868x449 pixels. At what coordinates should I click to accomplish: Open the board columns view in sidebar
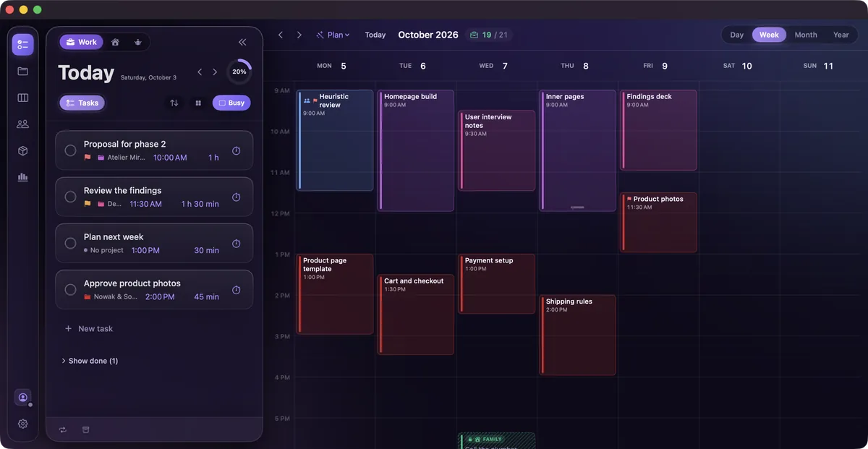[22, 98]
